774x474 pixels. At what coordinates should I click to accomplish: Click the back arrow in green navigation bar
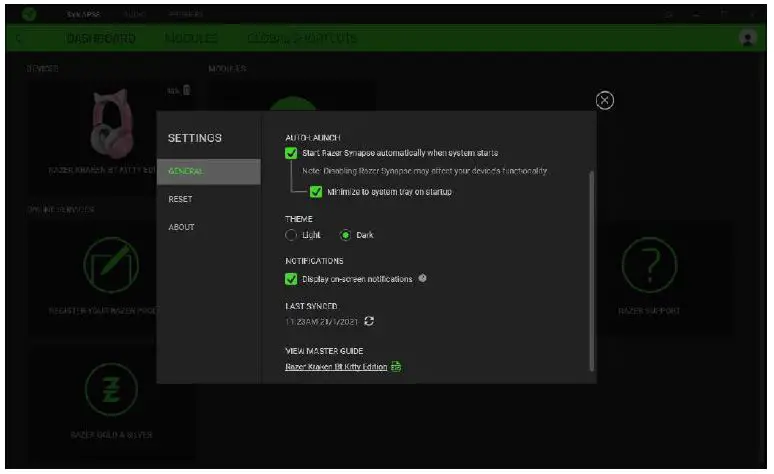pyautogui.click(x=19, y=38)
